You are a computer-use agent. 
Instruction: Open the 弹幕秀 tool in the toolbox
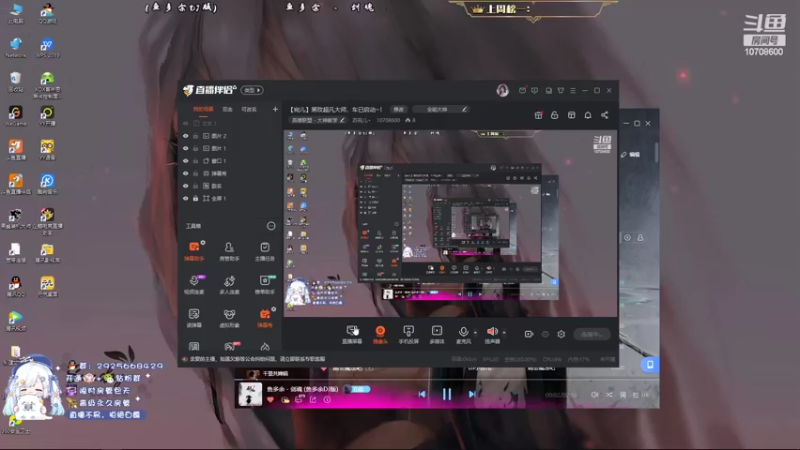coord(265,317)
